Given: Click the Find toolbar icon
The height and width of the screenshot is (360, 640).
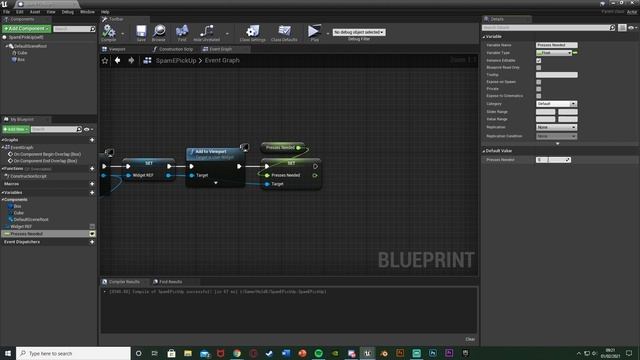Looking at the screenshot, I should (x=182, y=32).
